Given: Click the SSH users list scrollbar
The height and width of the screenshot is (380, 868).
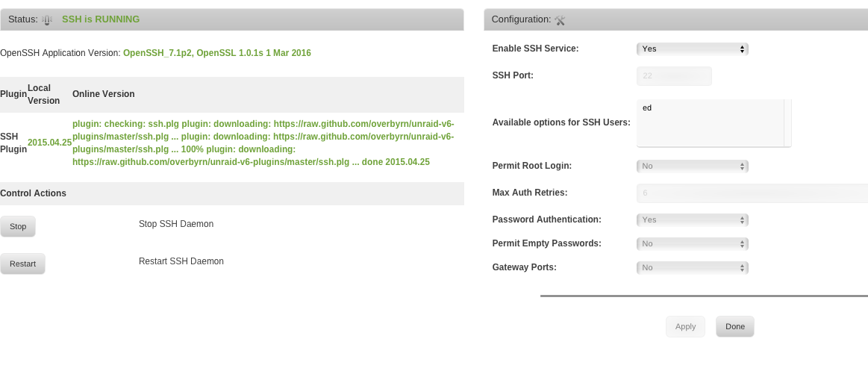Looking at the screenshot, I should (787, 123).
